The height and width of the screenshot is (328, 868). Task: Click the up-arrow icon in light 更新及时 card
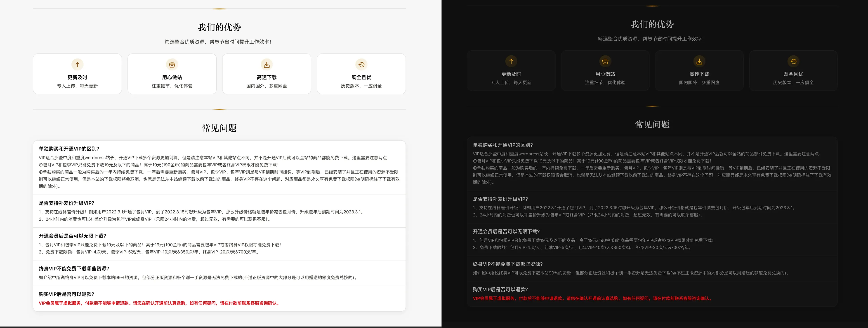pyautogui.click(x=77, y=65)
